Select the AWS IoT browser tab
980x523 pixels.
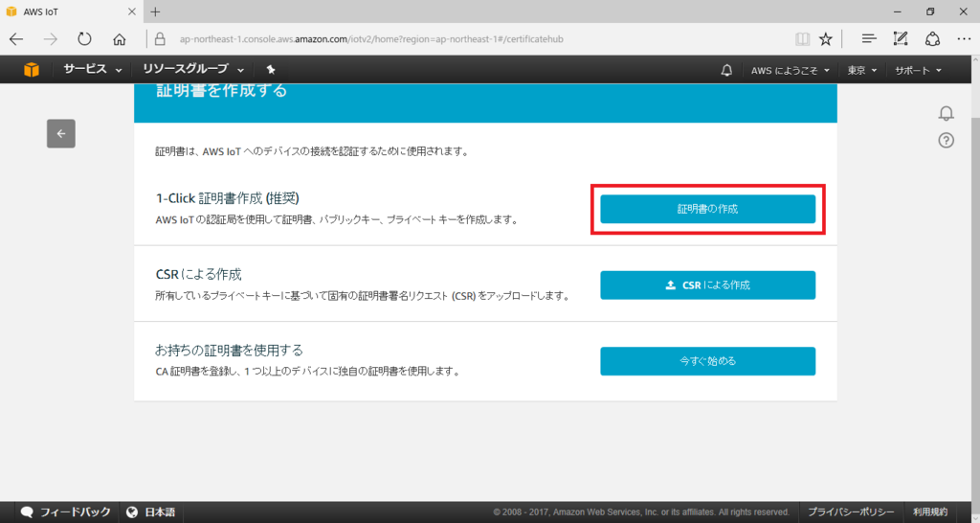(71, 11)
